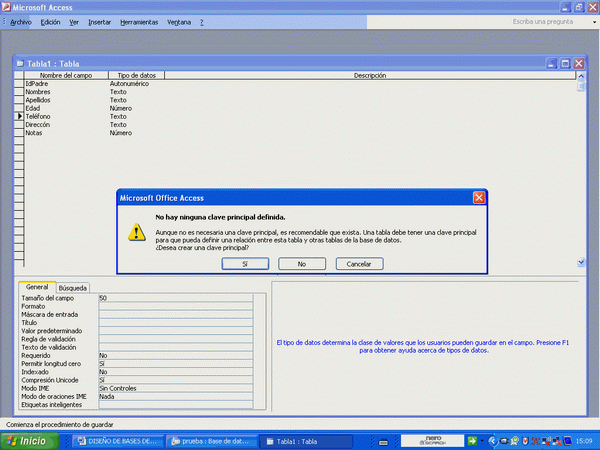Click the 'Tabla1 : Tabla' taskbar button
Viewport: 600px width, 450px height.
[306, 441]
